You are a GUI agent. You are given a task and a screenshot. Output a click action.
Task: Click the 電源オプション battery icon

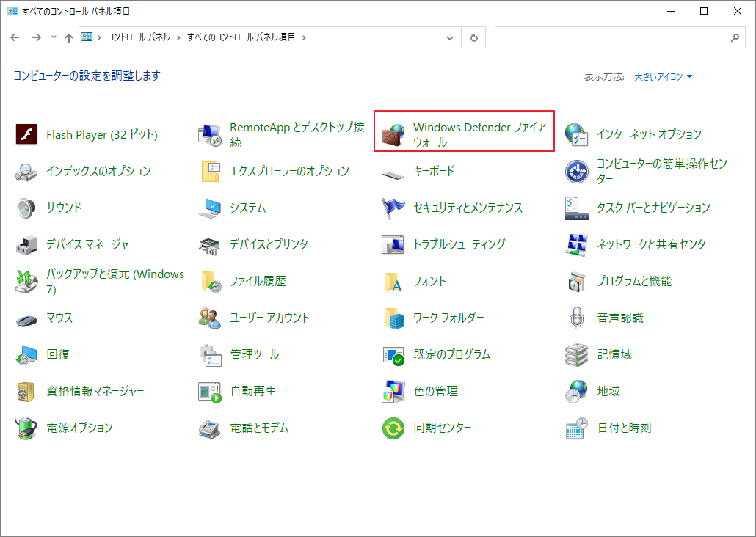click(x=26, y=428)
